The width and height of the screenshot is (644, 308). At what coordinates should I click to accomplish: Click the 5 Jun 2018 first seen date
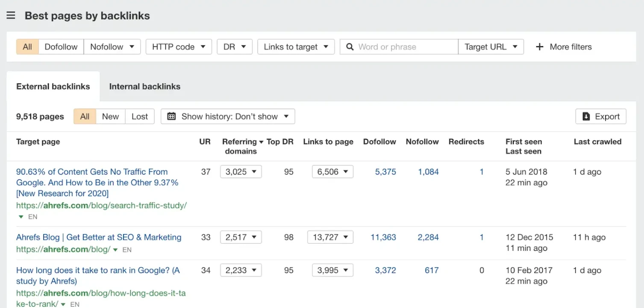tap(526, 172)
